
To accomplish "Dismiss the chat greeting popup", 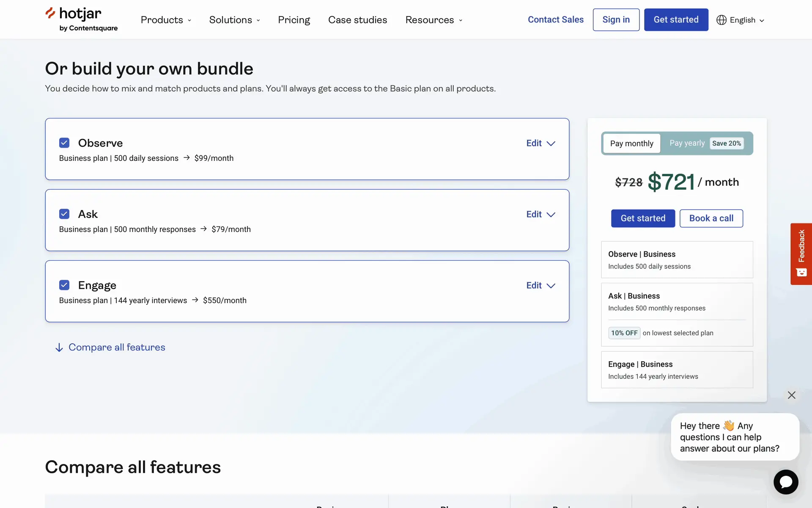I will coord(791,395).
